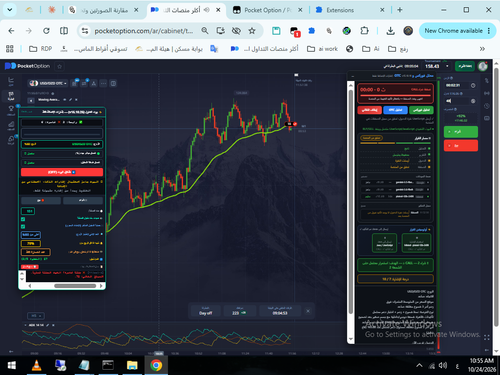Click the green top-up button in the header
The image size is (500, 375).
tap(464, 66)
